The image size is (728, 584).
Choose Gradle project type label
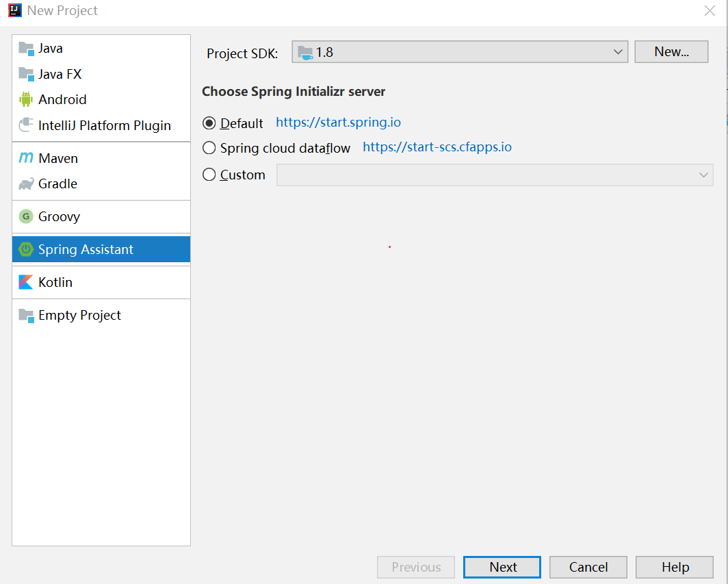click(x=57, y=184)
